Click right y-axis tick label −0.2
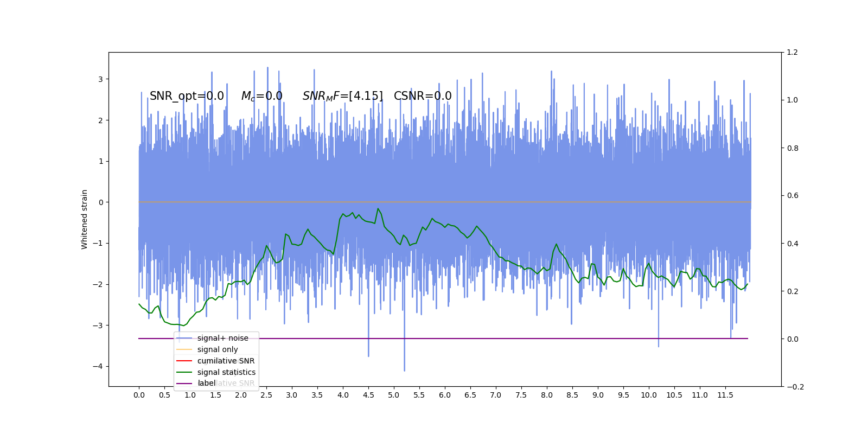The image size is (868, 434). coord(795,387)
